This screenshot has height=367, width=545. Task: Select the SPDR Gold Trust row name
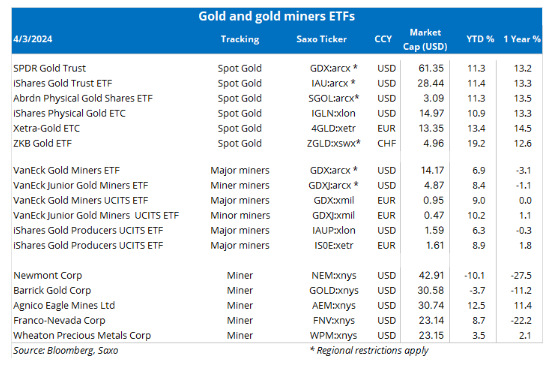click(x=49, y=68)
